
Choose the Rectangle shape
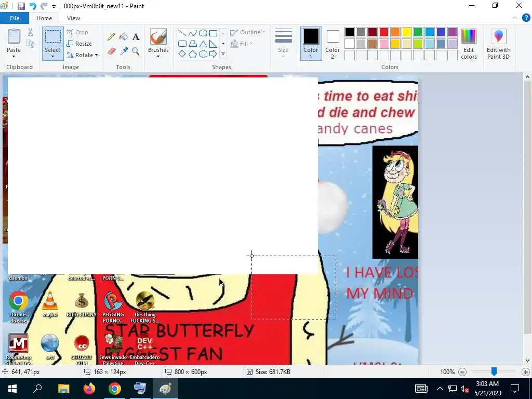click(x=213, y=33)
